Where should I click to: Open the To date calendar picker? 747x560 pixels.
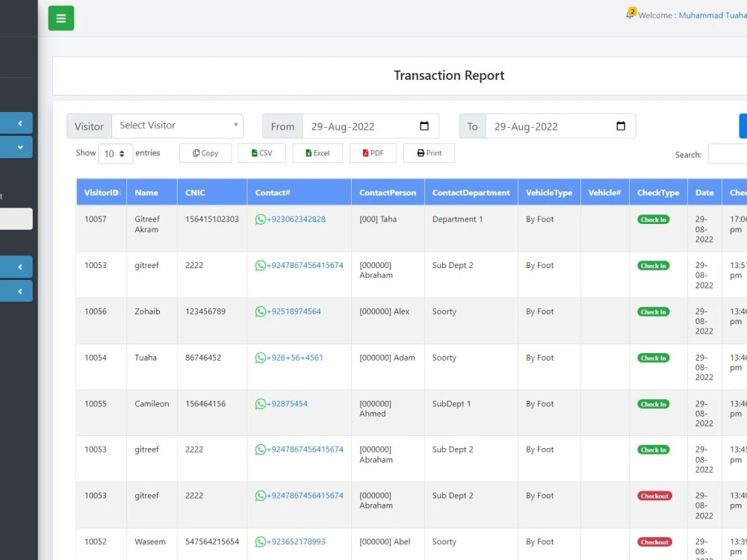(620, 126)
